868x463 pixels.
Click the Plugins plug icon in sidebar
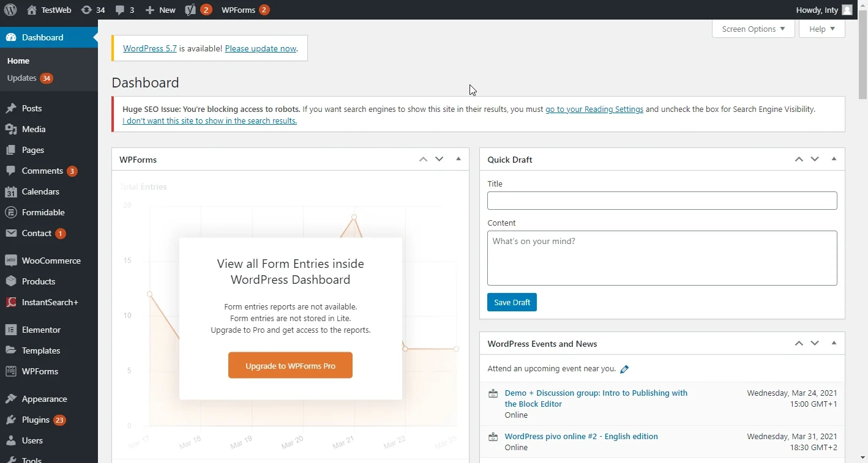[11, 420]
